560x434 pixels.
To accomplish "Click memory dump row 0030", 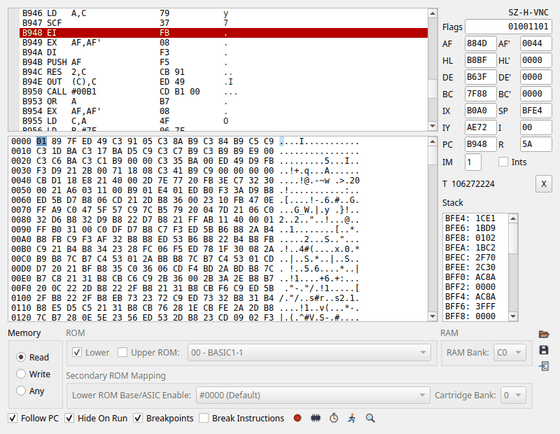I will [x=185, y=170].
